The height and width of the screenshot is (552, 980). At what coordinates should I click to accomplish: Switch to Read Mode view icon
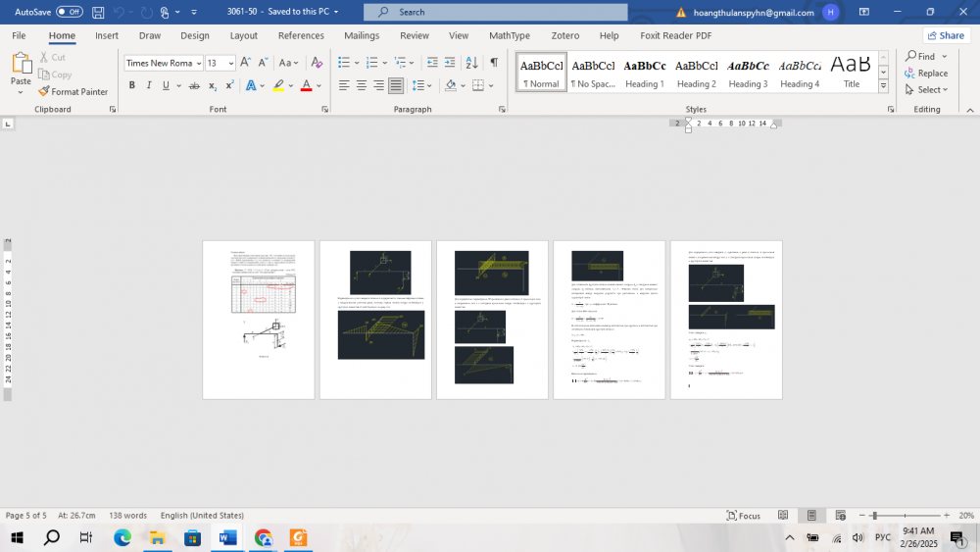[783, 516]
